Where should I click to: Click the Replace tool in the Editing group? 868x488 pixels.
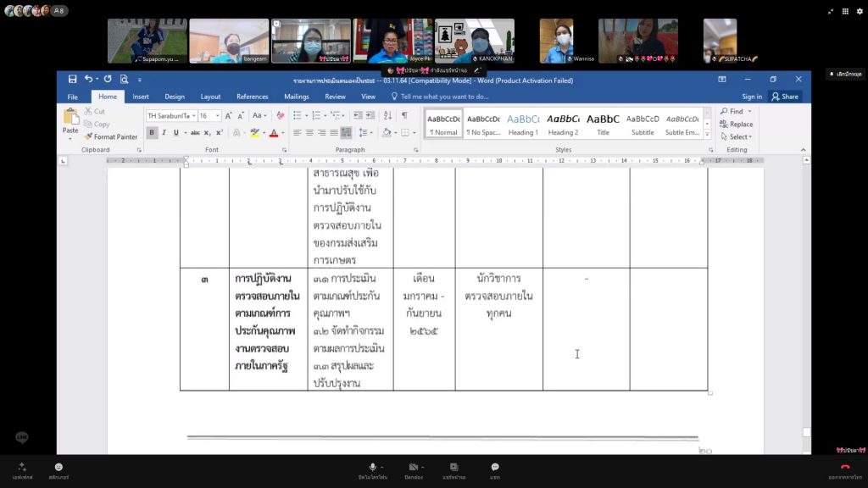pyautogui.click(x=736, y=124)
